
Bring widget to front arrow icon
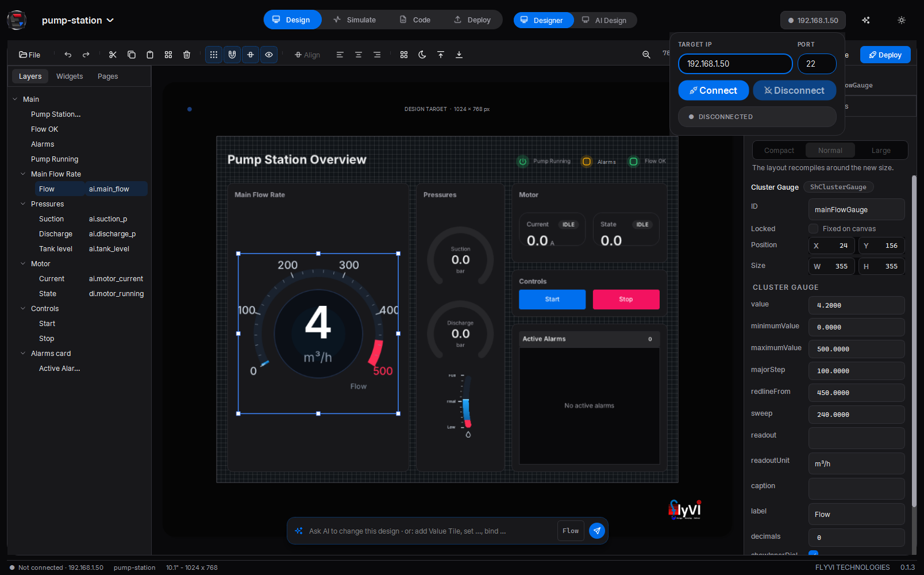[441, 55]
